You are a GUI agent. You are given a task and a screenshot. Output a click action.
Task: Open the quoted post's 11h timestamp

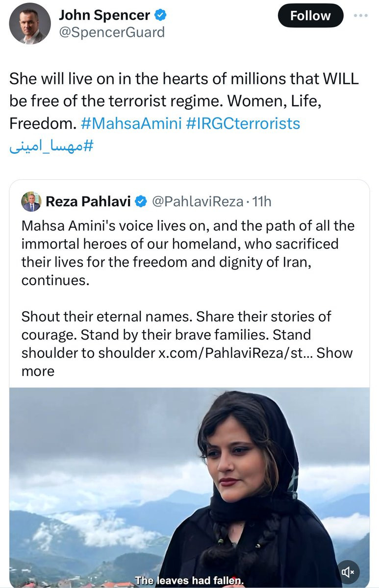tap(261, 201)
